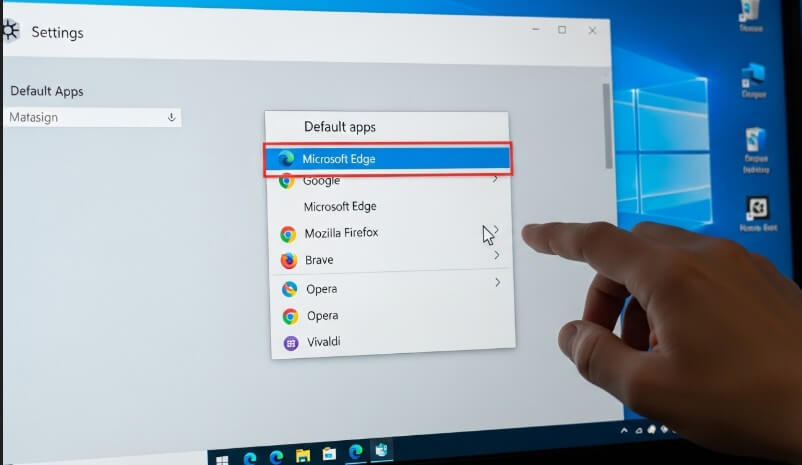The height and width of the screenshot is (465, 802).
Task: Click the Edge logo in the highlighted row
Action: (x=286, y=159)
